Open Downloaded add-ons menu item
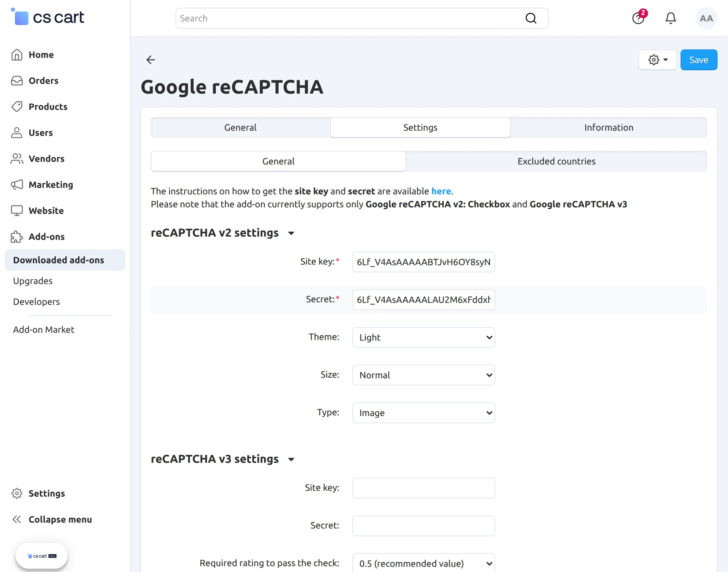This screenshot has height=572, width=728. 65,260
